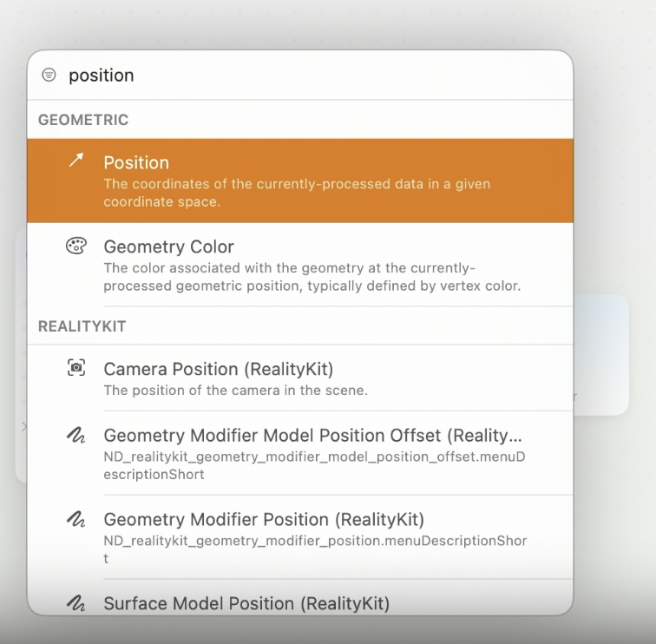
Task: Click the description "The position of the camera in the scene."
Action: (235, 390)
